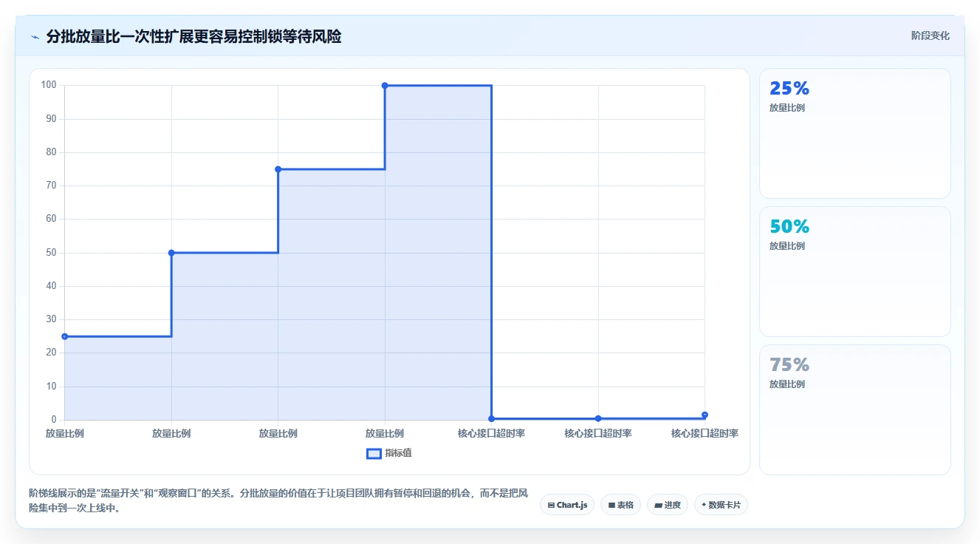The image size is (980, 544).
Task: Open the 25% 放量比例 card
Action: click(x=854, y=134)
